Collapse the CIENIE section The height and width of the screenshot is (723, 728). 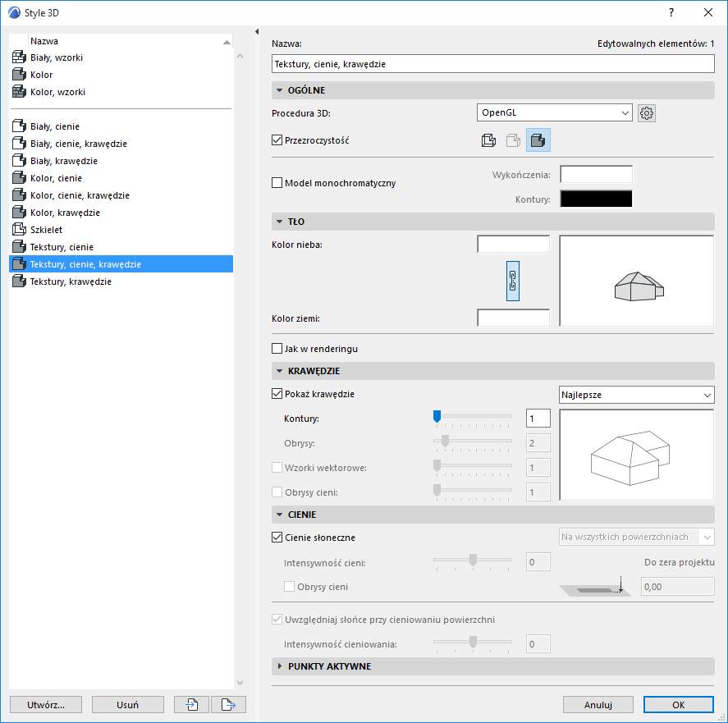(280, 515)
